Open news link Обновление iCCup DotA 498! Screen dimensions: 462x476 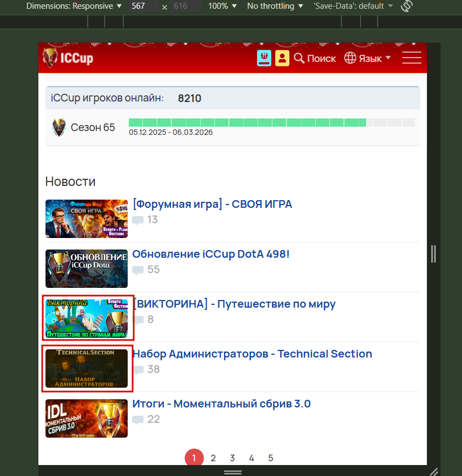[211, 254]
